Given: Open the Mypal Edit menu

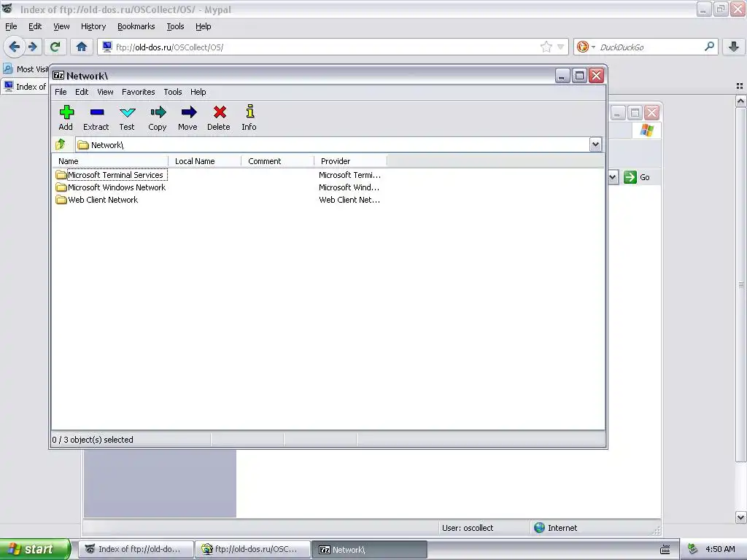Looking at the screenshot, I should pos(35,26).
